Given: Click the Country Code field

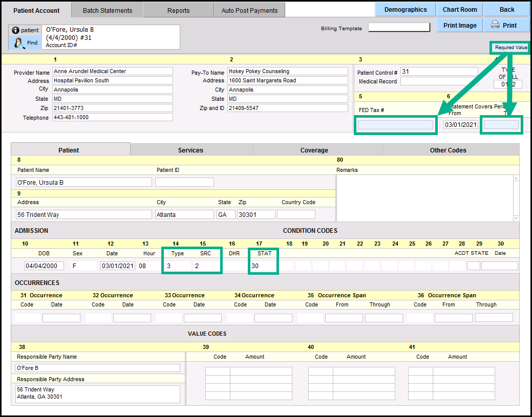Looking at the screenshot, I should click(x=296, y=214).
